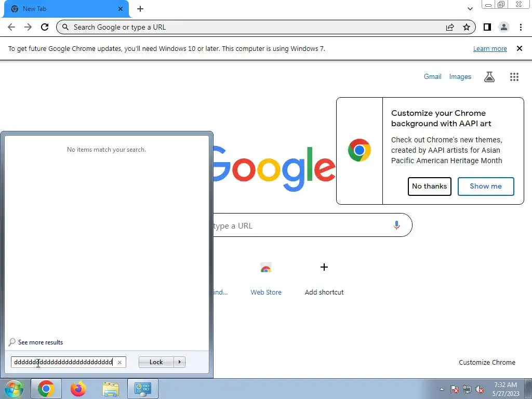Expand the shutdown options arrow

179,362
